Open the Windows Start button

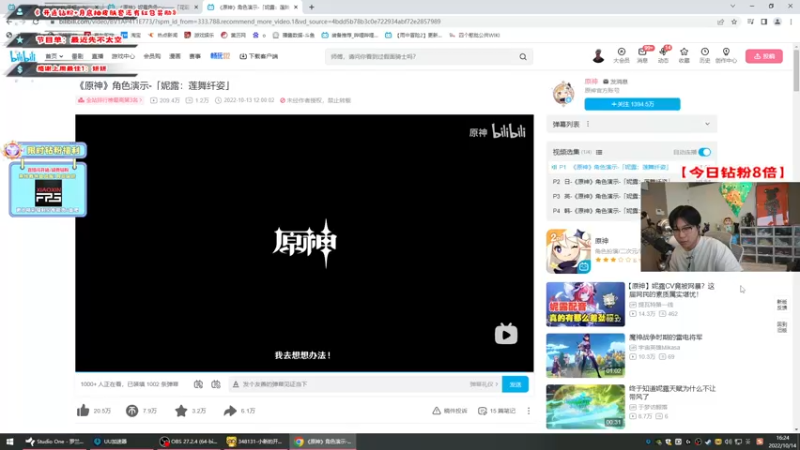[9, 441]
